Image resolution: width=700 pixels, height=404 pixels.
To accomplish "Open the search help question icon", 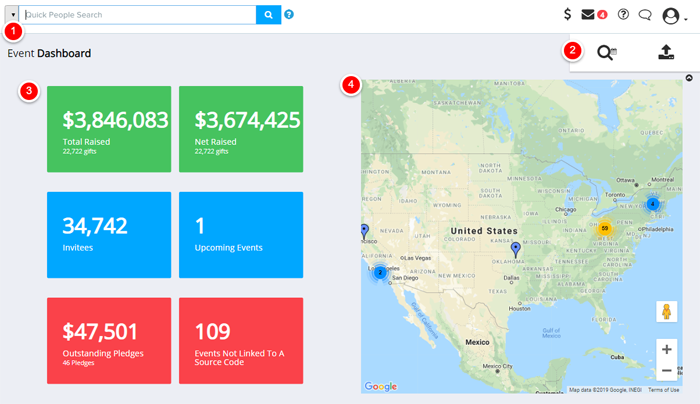I will (289, 15).
